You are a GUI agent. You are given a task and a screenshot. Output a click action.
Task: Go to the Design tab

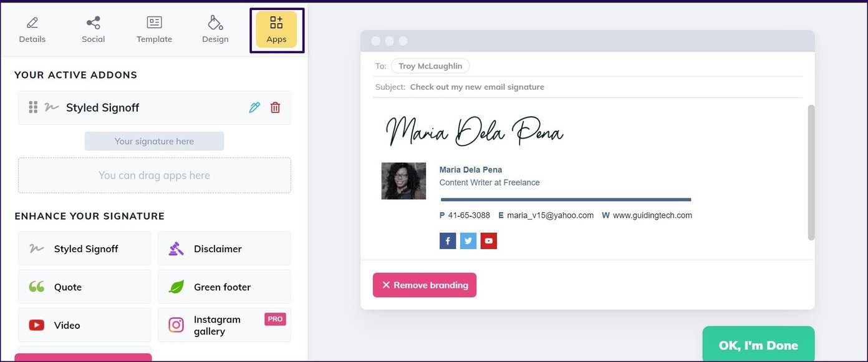[x=215, y=30]
